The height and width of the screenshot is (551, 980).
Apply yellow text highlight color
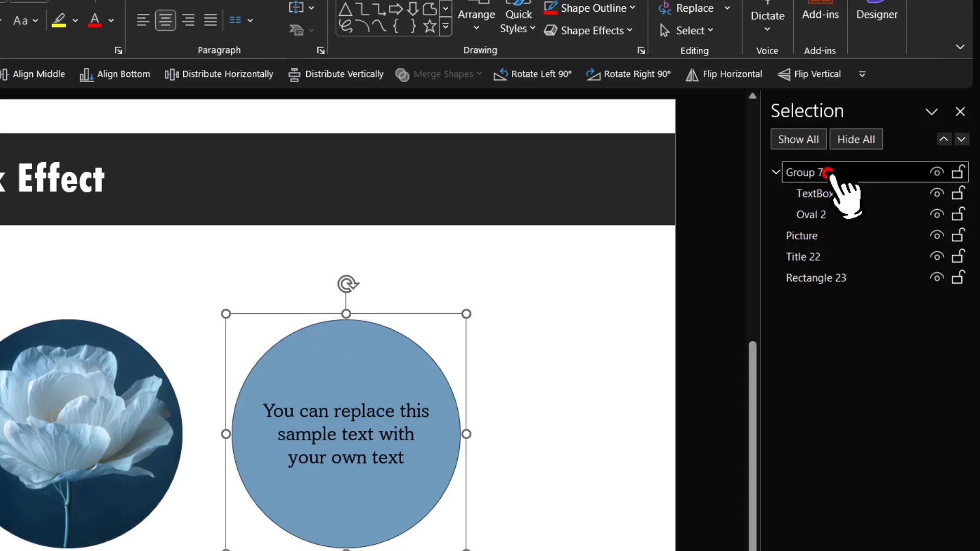(59, 20)
